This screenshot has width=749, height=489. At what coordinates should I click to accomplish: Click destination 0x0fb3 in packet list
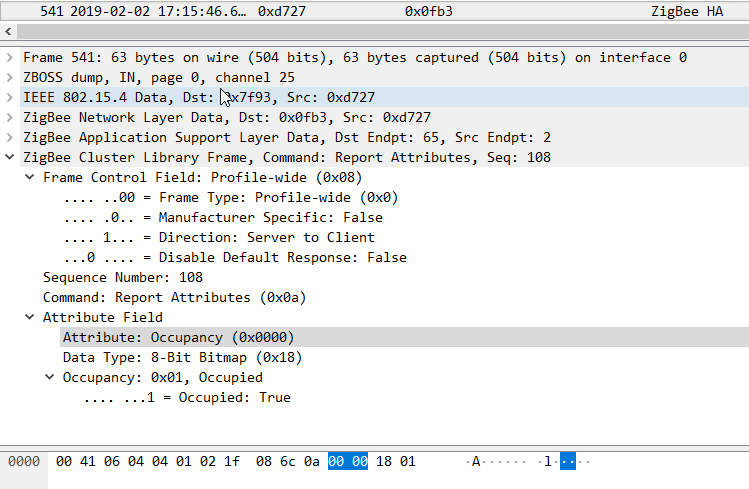[x=428, y=11]
